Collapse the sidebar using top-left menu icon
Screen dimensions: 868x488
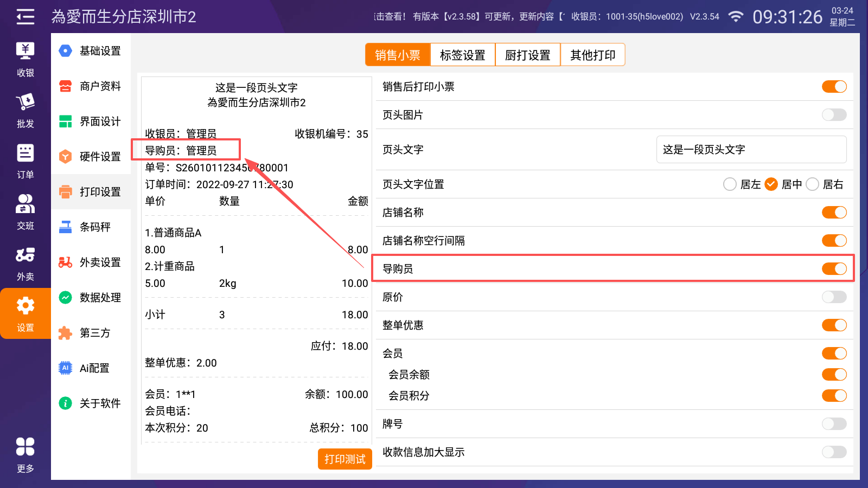point(25,17)
